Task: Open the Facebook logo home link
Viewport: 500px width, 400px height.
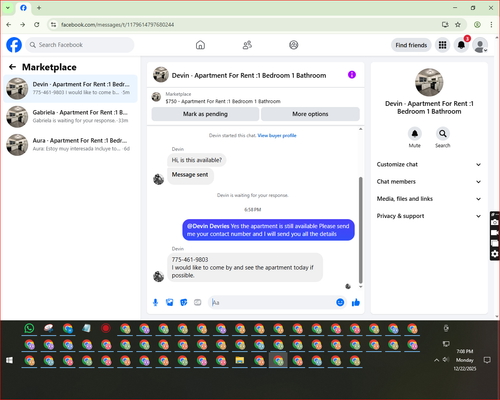Action: [14, 45]
